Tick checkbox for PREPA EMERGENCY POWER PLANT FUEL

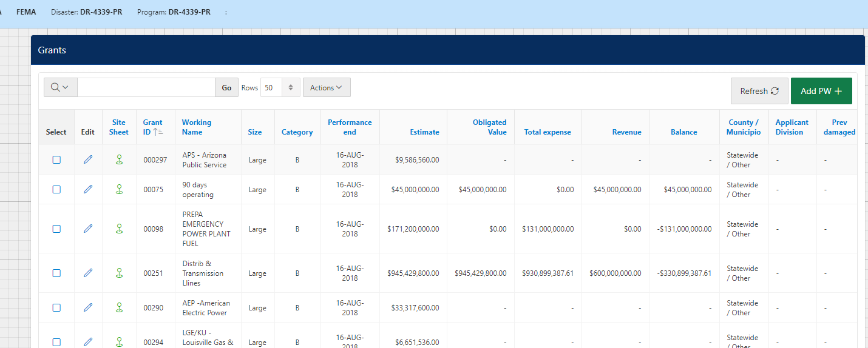56,229
